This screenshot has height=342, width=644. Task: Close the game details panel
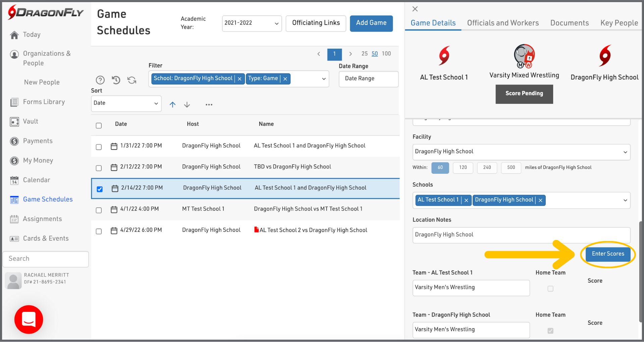415,9
